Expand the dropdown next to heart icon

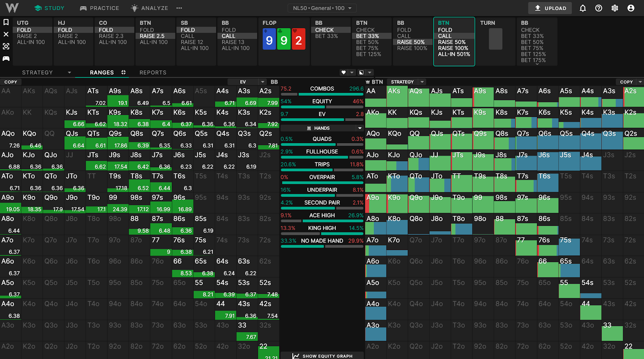tap(352, 72)
